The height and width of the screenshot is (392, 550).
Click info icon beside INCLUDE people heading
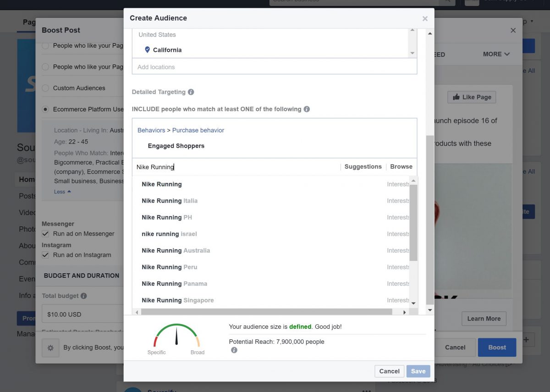pos(307,109)
